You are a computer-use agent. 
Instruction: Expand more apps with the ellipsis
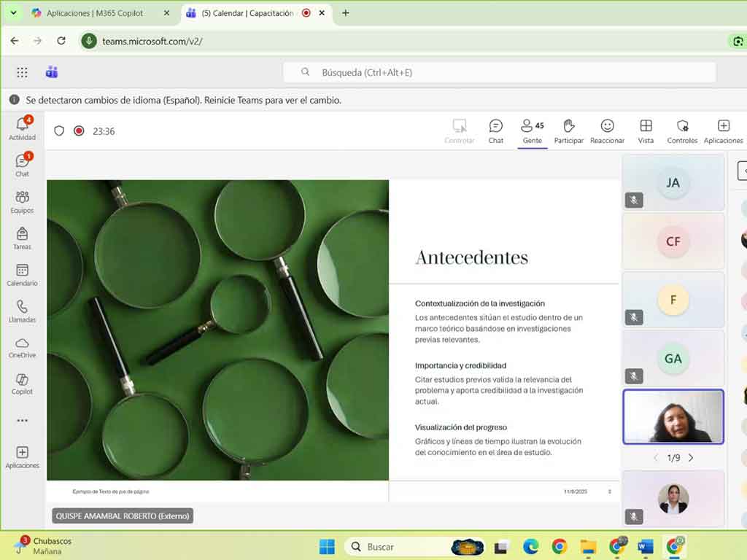(x=22, y=421)
